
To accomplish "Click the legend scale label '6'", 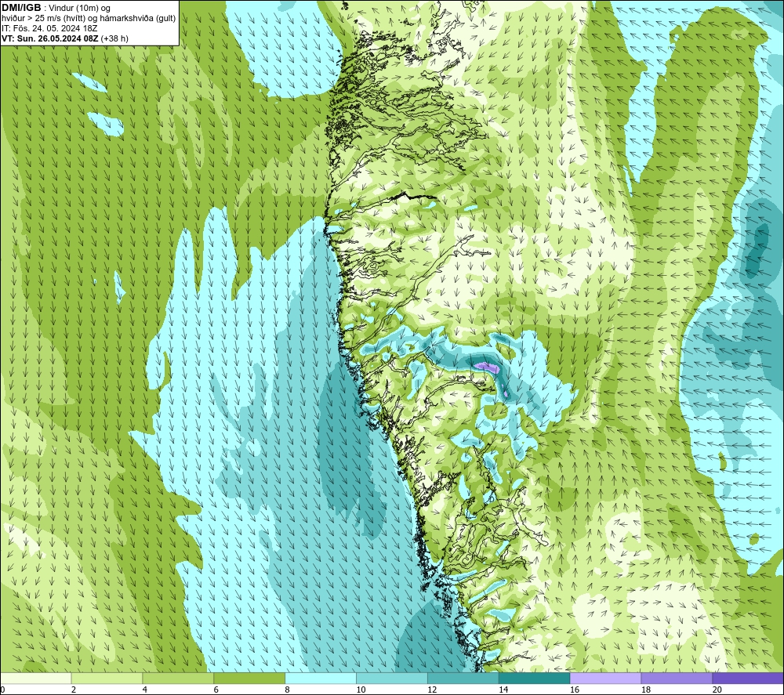I will point(216,690).
